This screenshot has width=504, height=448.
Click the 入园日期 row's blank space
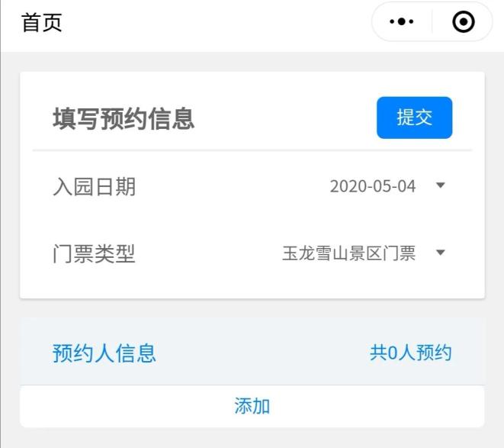[232, 187]
